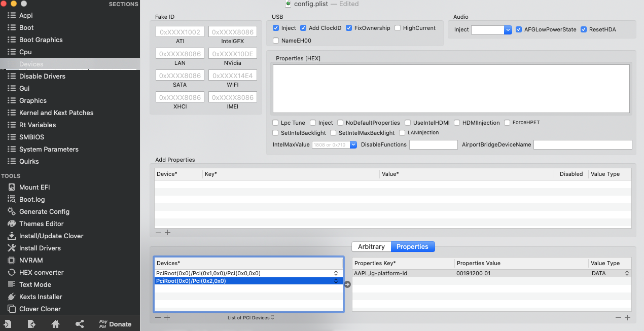Enable the LANInjection checkbox
Image resolution: width=644 pixels, height=331 pixels.
(403, 133)
